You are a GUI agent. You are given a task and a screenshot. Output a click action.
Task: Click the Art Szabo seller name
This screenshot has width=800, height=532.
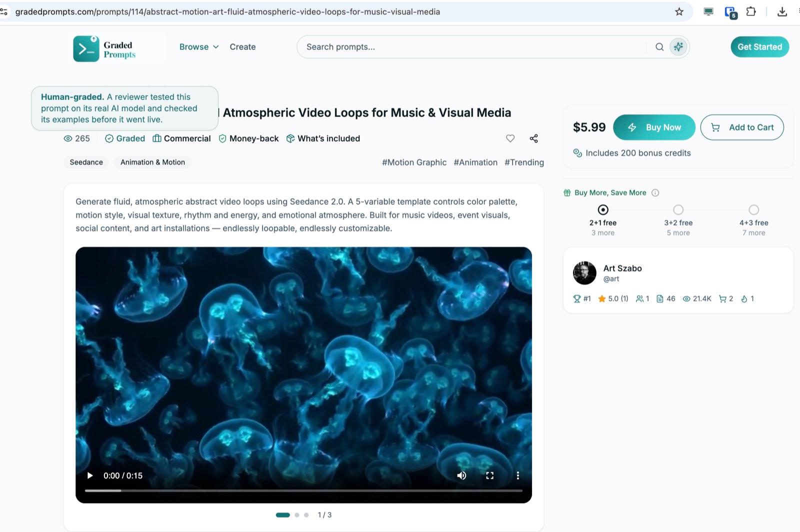[622, 268]
